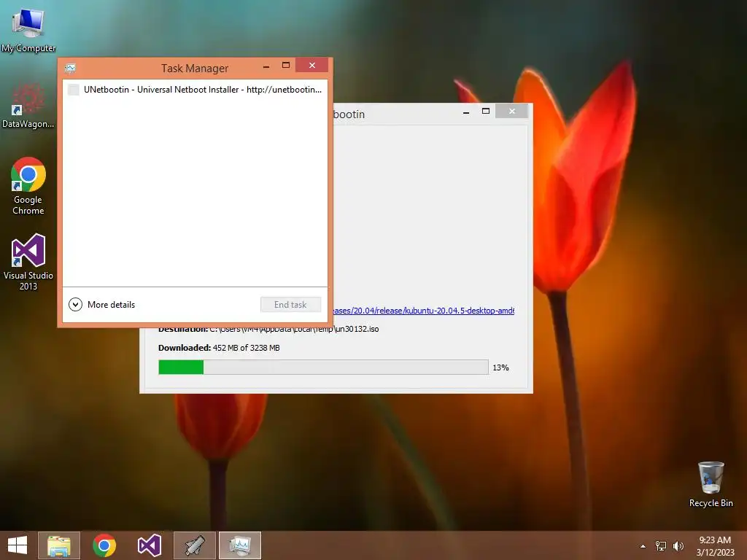Image resolution: width=747 pixels, height=560 pixels.
Task: Click the UNetbootin download progress bar
Action: click(323, 367)
